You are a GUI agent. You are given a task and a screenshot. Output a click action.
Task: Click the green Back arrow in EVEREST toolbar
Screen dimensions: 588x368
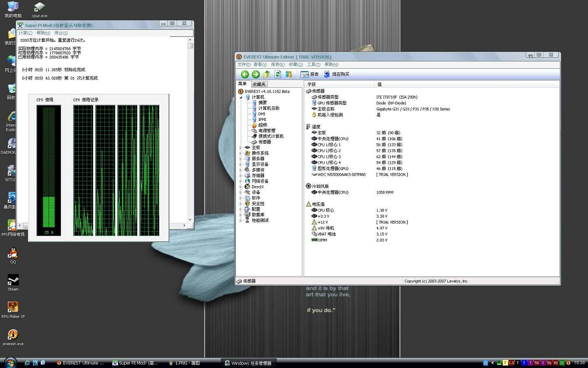pyautogui.click(x=245, y=74)
